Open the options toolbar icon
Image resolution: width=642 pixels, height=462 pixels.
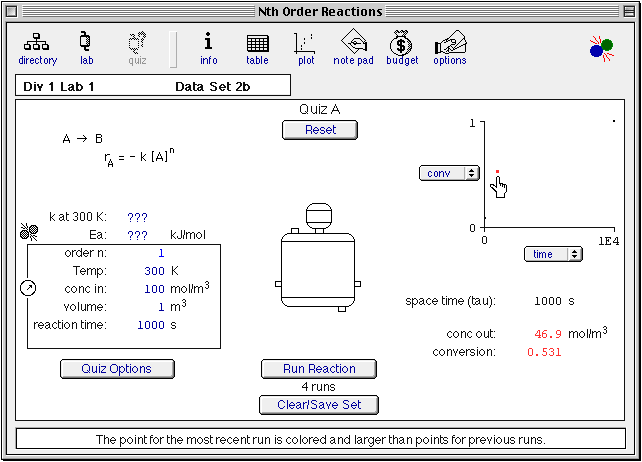coord(449,46)
